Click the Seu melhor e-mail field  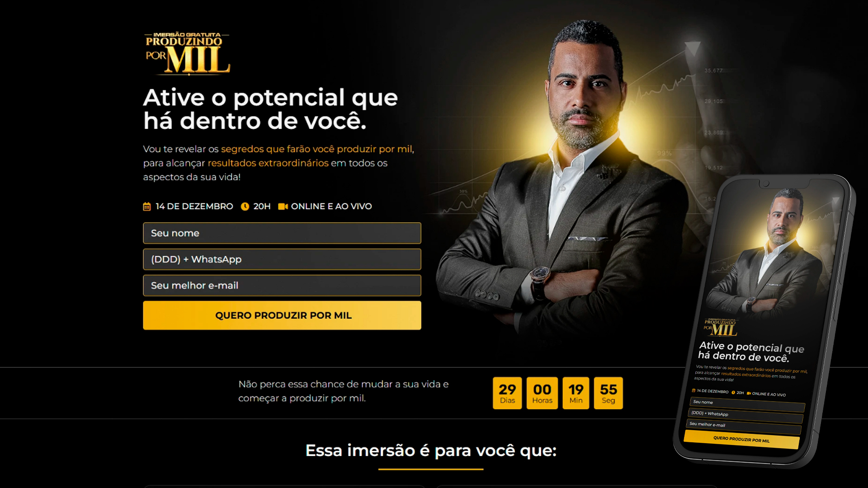point(282,286)
